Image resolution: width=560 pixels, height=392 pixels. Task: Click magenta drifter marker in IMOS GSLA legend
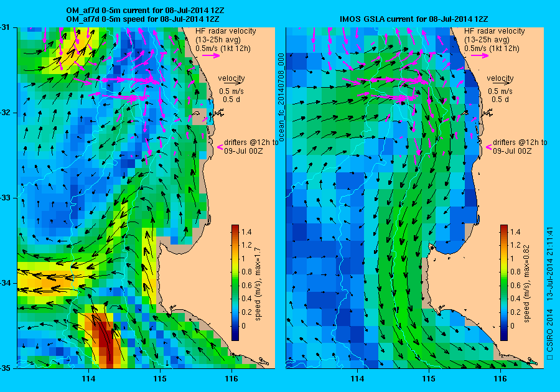click(489, 147)
